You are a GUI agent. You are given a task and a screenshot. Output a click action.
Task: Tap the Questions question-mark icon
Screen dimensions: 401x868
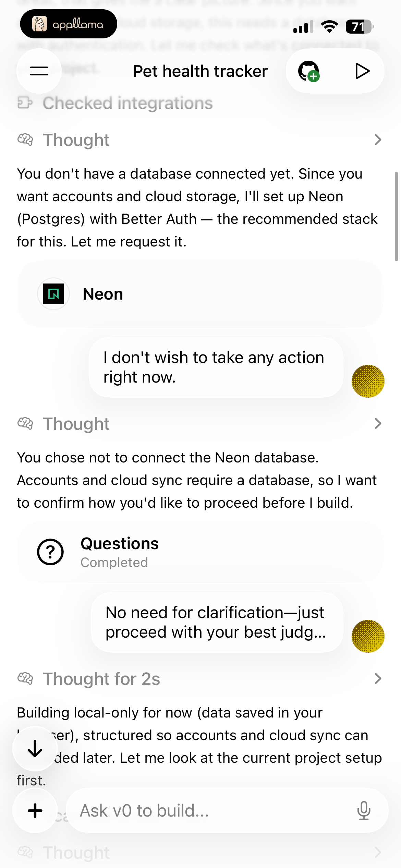50,552
